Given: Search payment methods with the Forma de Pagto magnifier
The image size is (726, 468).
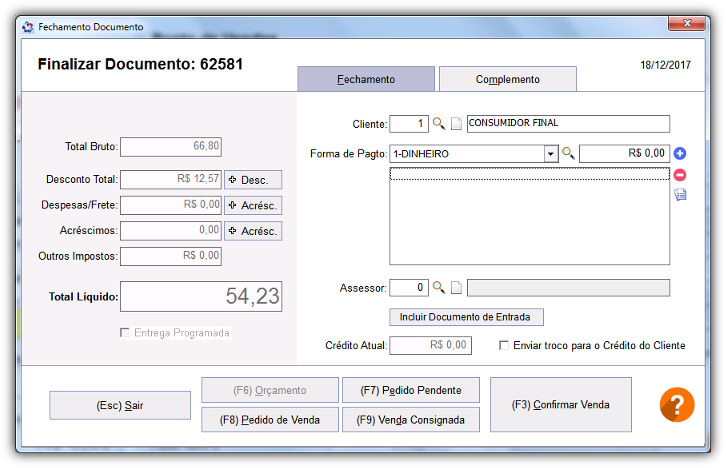Looking at the screenshot, I should tap(568, 153).
